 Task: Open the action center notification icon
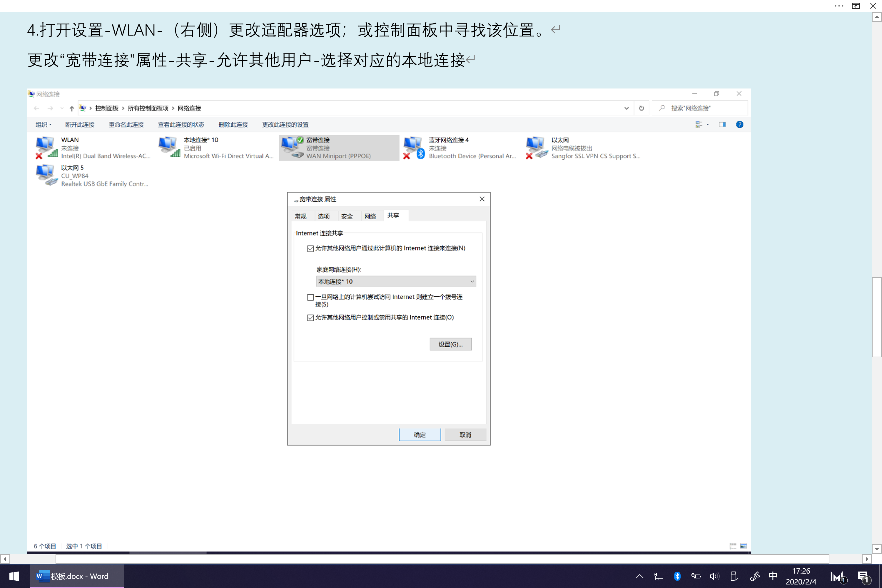863,576
